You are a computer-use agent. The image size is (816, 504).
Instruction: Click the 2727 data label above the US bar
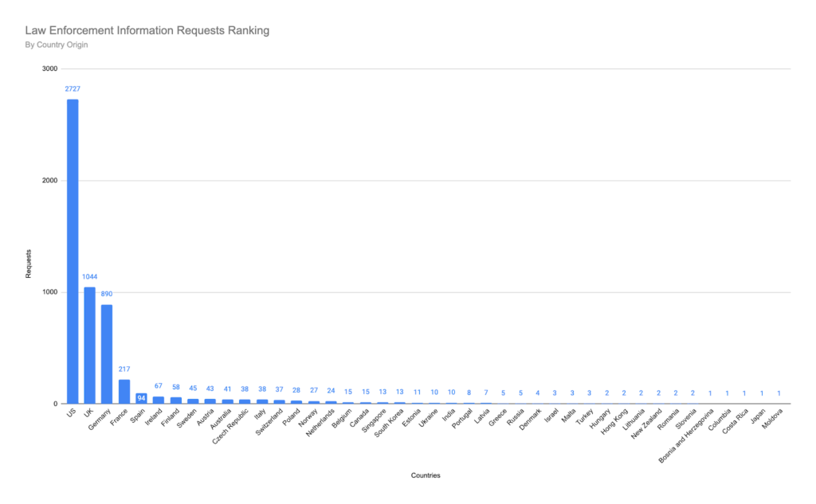tap(73, 88)
